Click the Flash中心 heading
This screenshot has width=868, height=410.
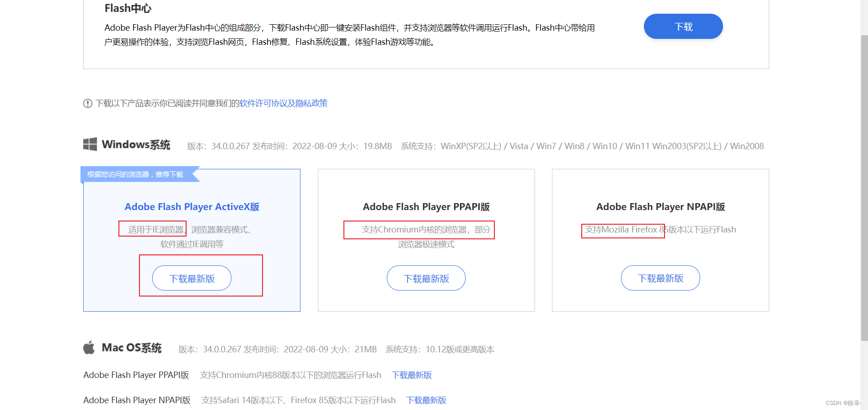[x=128, y=8]
